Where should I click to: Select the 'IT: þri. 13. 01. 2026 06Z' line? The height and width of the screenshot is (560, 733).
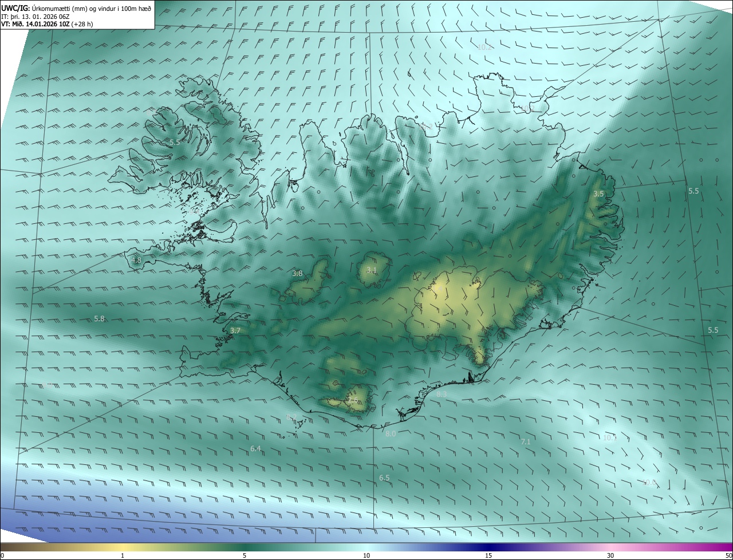35,16
